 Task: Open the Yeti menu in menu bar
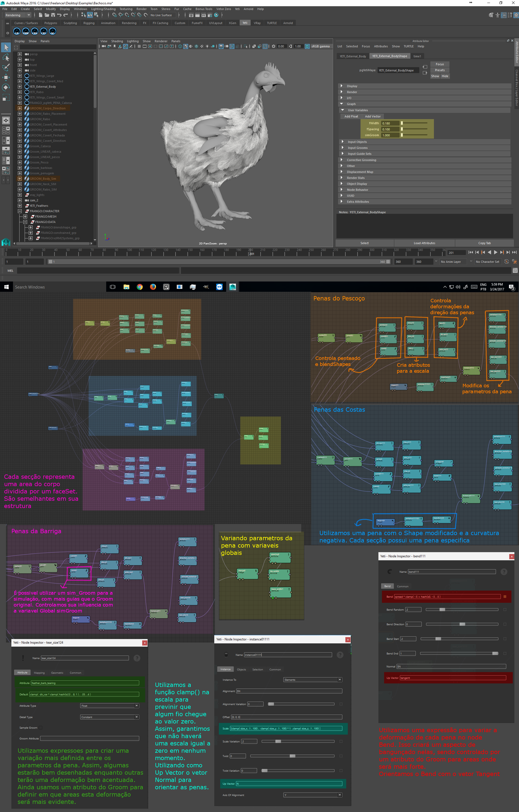(237, 9)
